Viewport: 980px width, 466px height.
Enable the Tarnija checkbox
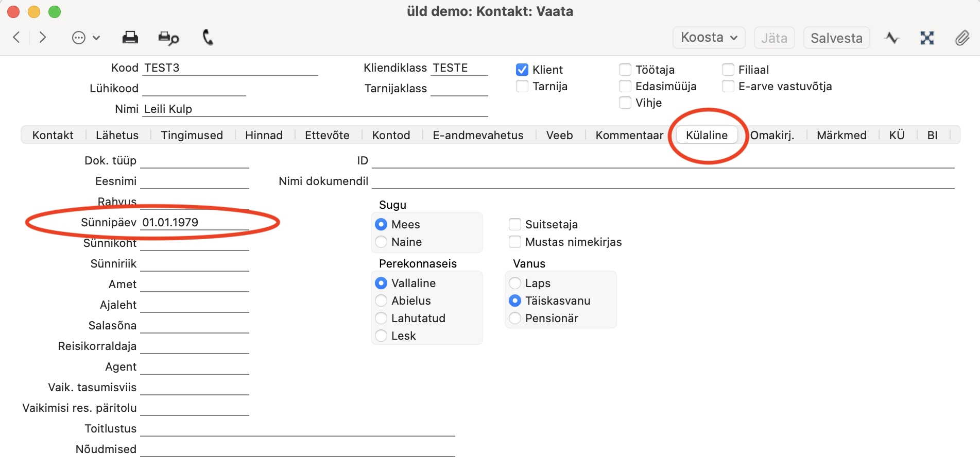[522, 86]
